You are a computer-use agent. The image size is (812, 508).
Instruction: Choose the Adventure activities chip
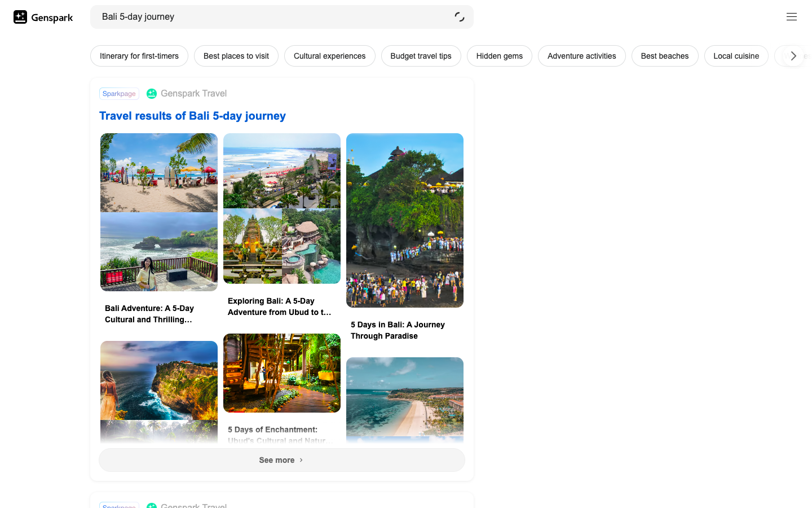click(582, 56)
